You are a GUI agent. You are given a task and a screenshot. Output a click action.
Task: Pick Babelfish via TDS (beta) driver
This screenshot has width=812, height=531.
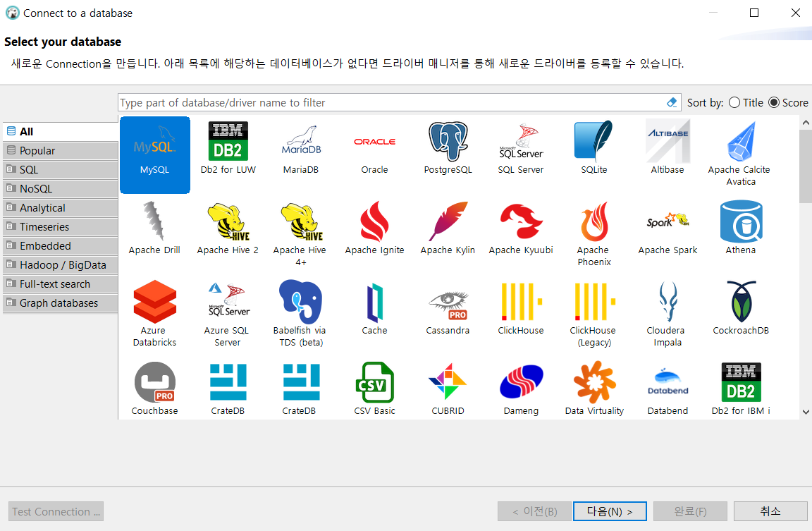coord(301,315)
